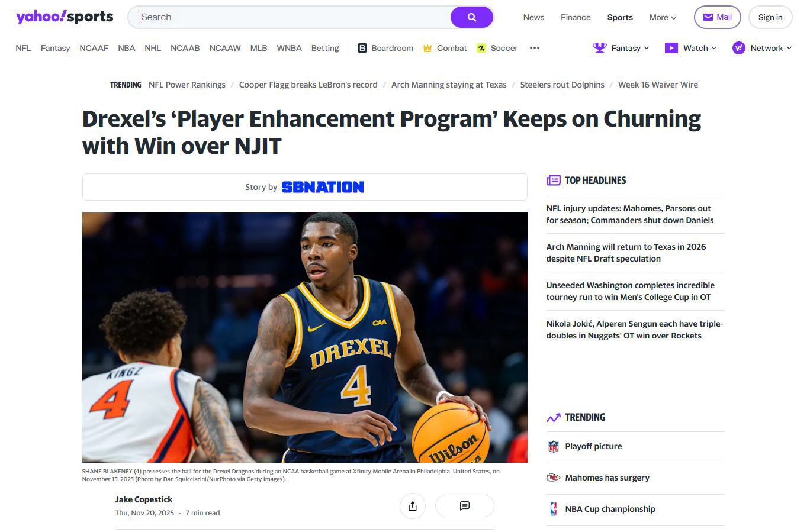Click the Fantasy trophy icon
This screenshot has height=532, width=810.
point(600,48)
